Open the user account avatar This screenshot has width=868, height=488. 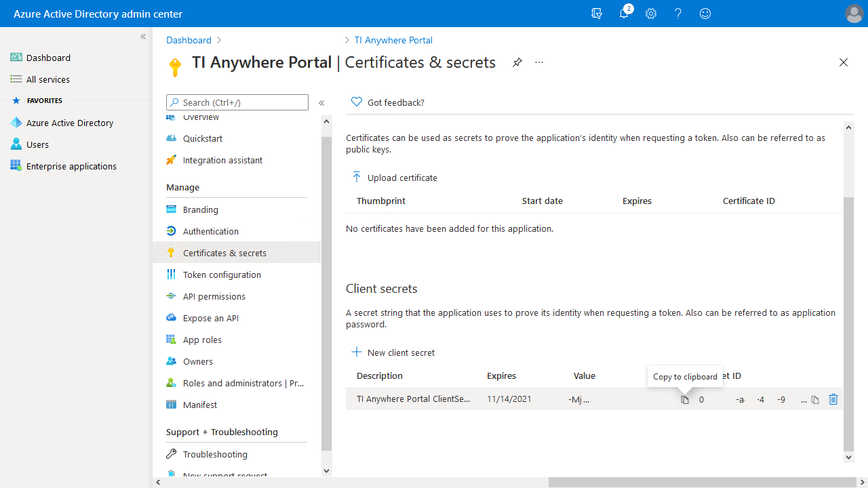point(854,14)
